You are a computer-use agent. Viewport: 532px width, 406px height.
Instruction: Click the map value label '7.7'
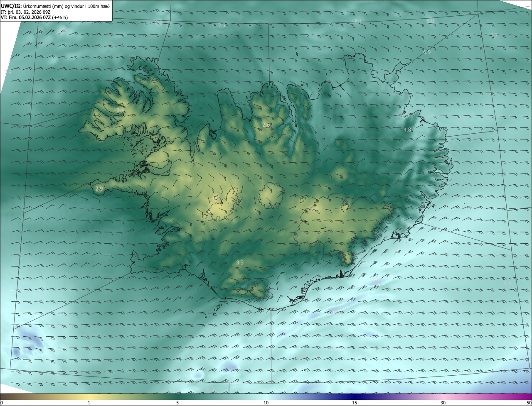pos(494,36)
